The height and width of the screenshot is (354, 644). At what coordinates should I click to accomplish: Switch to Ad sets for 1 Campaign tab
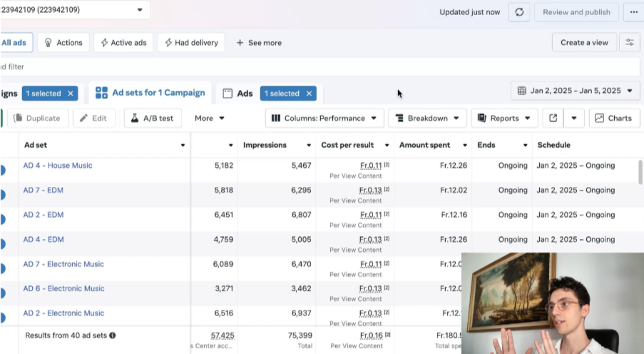150,93
